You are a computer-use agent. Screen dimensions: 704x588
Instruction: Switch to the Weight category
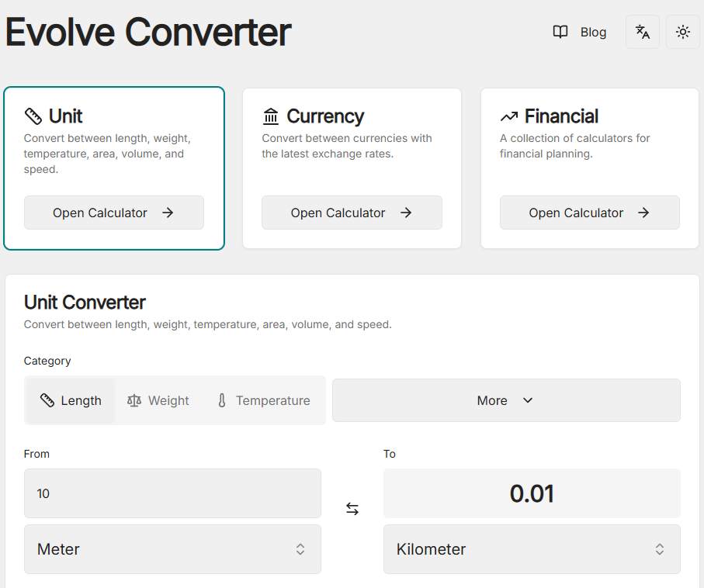(x=158, y=400)
